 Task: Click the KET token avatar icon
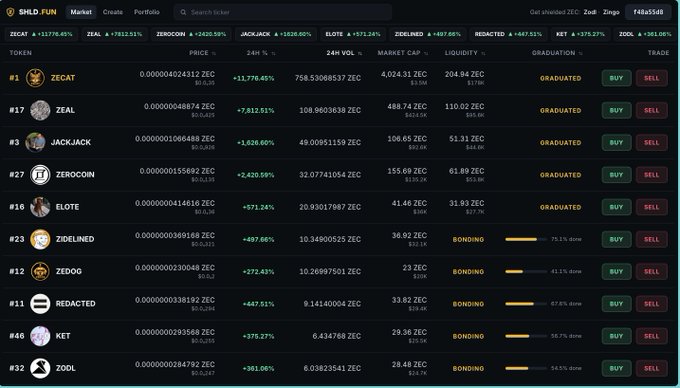pos(40,336)
